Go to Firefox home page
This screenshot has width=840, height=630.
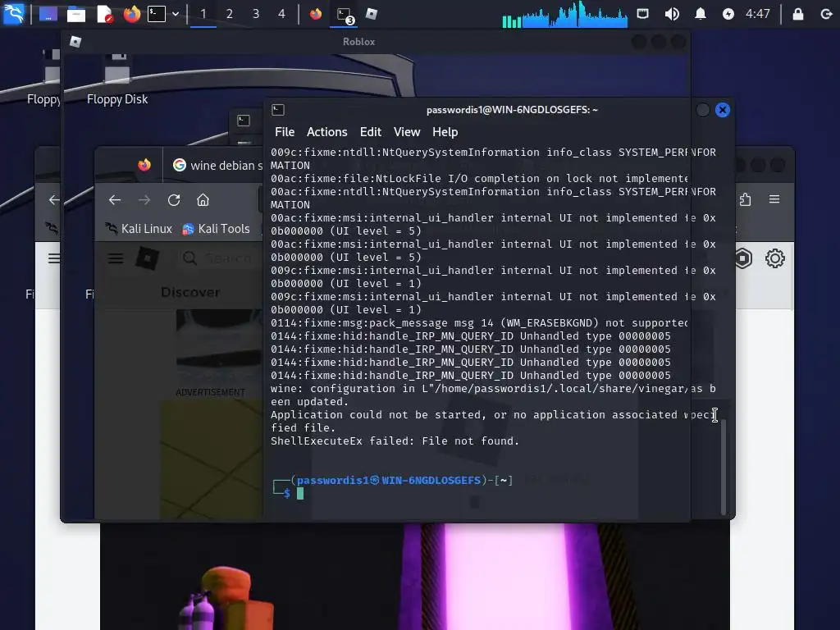[203, 200]
